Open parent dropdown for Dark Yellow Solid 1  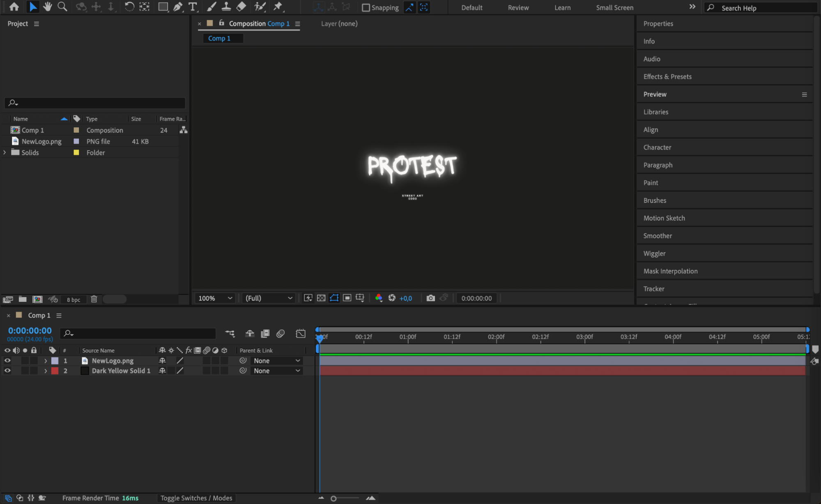[x=277, y=371]
